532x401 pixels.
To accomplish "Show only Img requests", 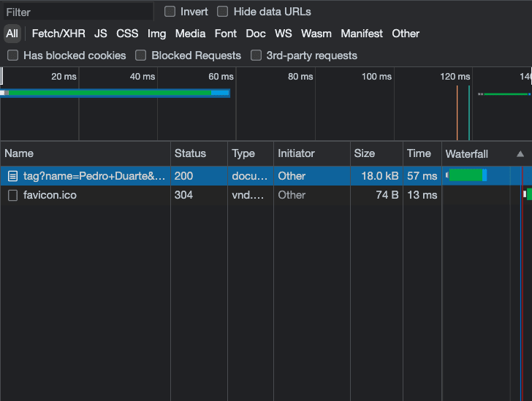I will click(156, 34).
